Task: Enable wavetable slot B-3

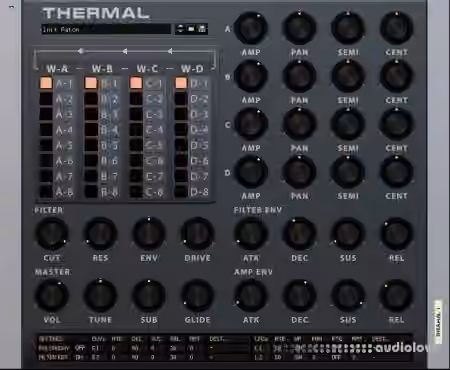Action: pyautogui.click(x=91, y=114)
